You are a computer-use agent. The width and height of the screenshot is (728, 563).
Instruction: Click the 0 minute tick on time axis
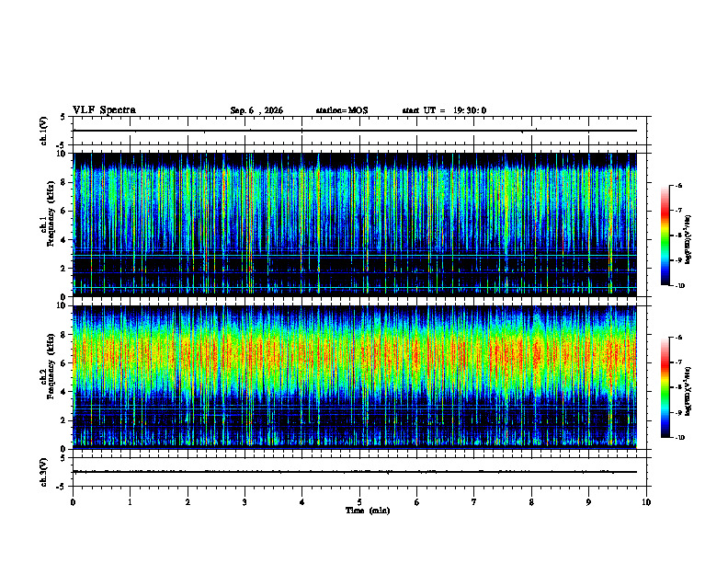73,502
